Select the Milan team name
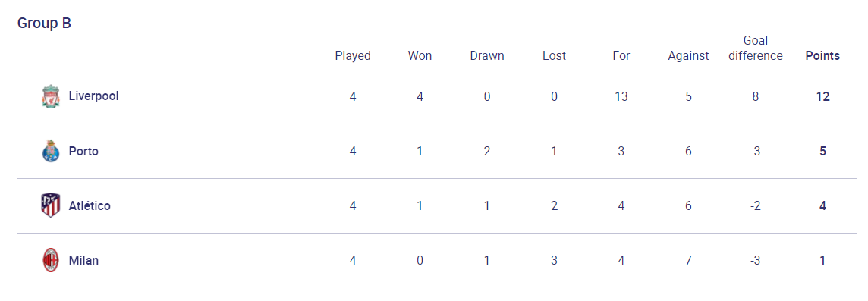The image size is (868, 301). (83, 261)
